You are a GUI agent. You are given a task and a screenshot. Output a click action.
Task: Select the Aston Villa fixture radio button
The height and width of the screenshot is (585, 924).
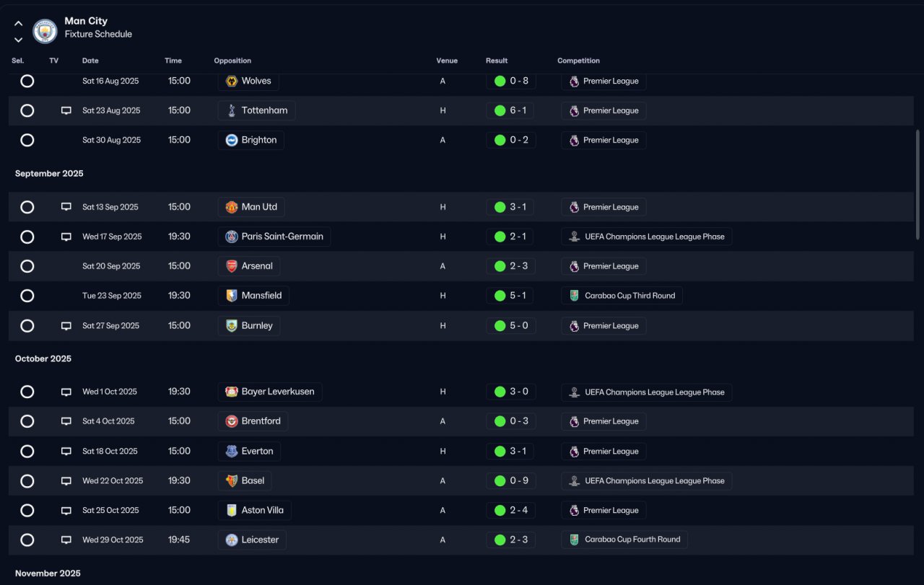pyautogui.click(x=27, y=510)
